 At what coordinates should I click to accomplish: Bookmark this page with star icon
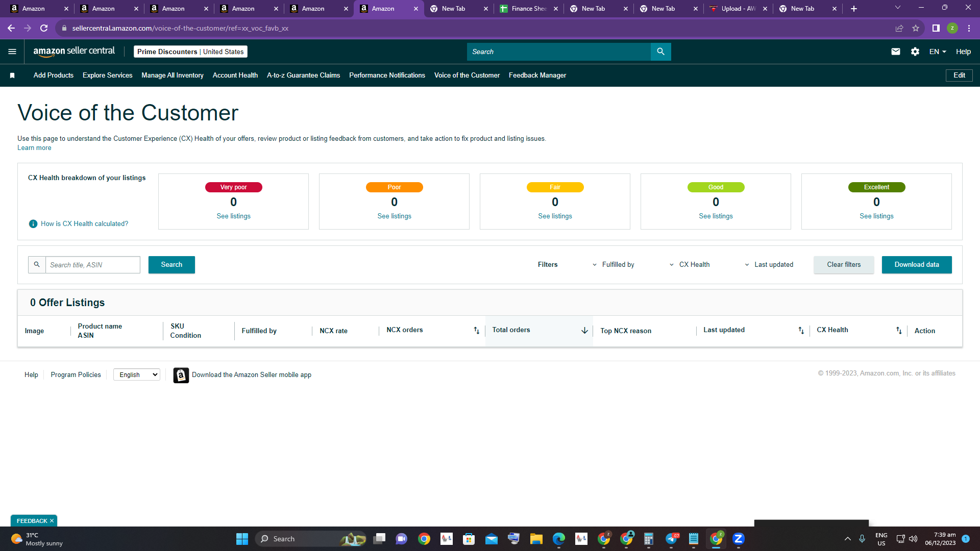point(916,28)
